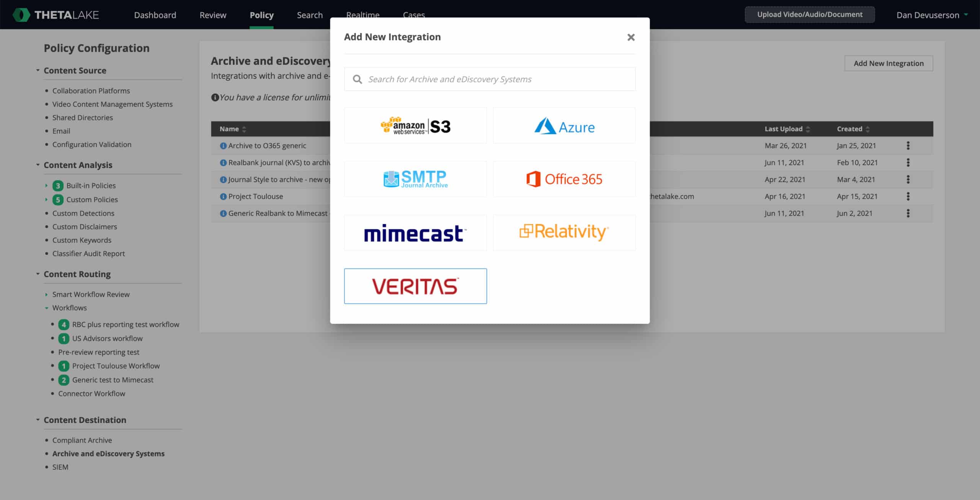This screenshot has height=500, width=980.
Task: Click info icon beside Archive to O365 generic
Action: (223, 146)
